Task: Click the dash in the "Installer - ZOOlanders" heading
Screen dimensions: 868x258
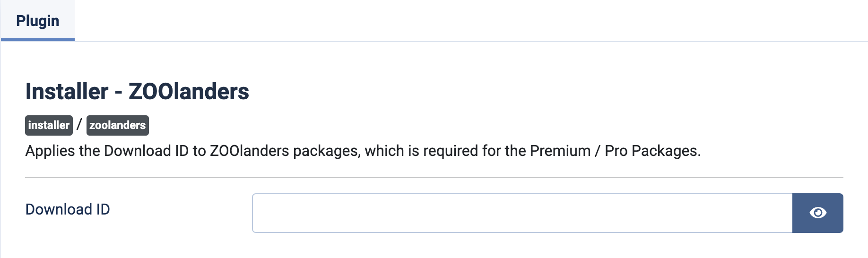Action: (118, 92)
